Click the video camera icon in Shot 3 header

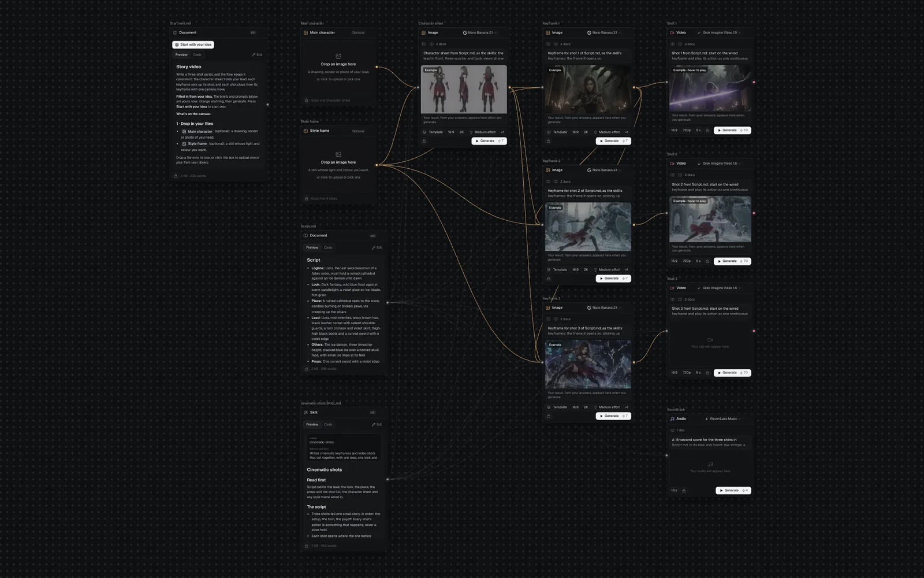(x=672, y=288)
